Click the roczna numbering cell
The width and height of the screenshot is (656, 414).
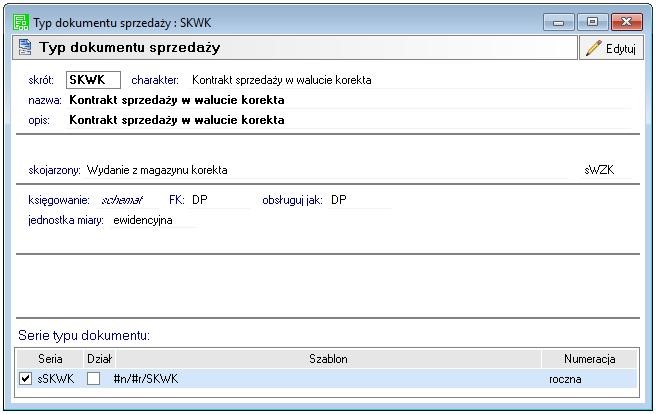pyautogui.click(x=565, y=379)
